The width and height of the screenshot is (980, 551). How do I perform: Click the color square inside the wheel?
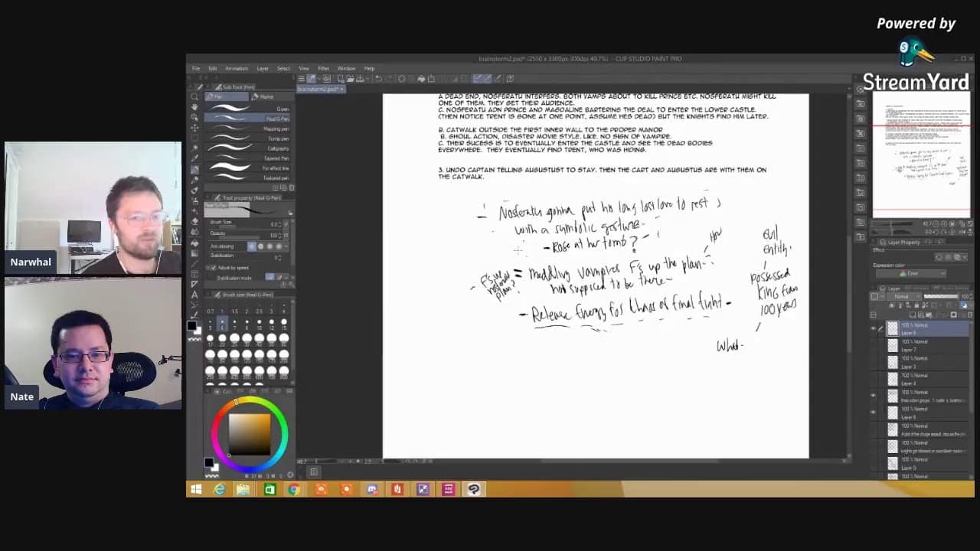tap(250, 433)
